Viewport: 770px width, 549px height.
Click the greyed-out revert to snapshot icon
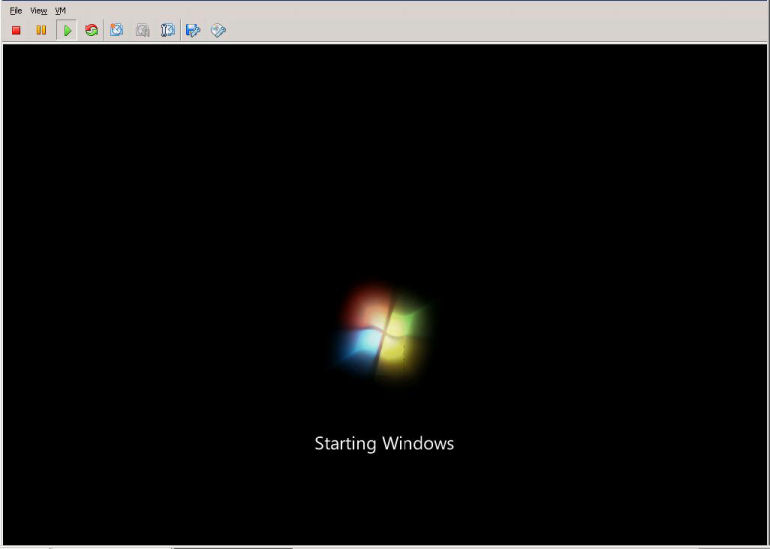(142, 30)
